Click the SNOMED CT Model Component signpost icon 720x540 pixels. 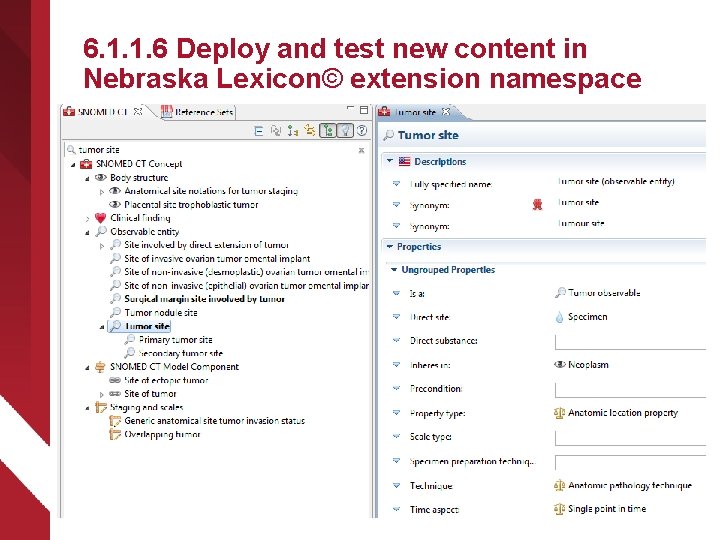100,366
